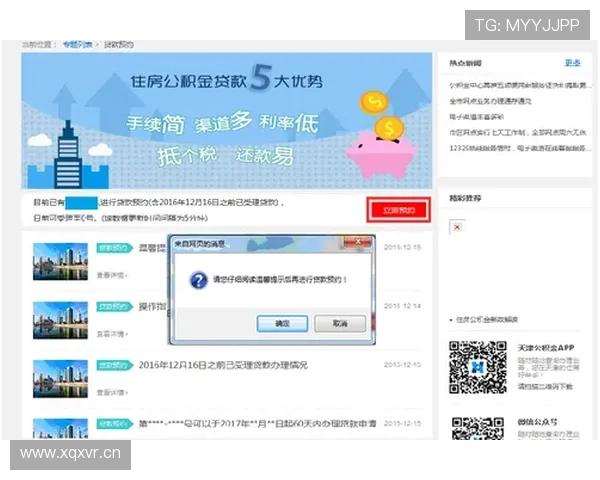
Task: Open the news item about 七天工作制
Action: tap(517, 132)
